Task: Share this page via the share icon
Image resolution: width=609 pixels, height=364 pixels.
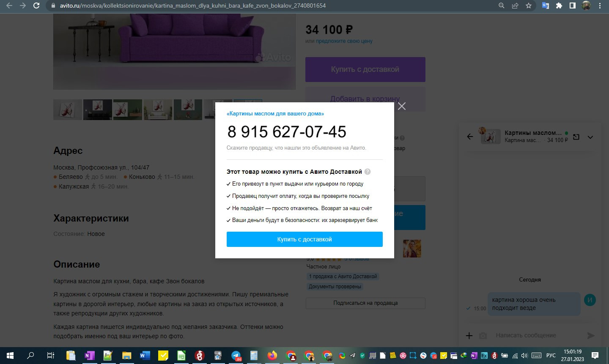Action: (x=515, y=6)
